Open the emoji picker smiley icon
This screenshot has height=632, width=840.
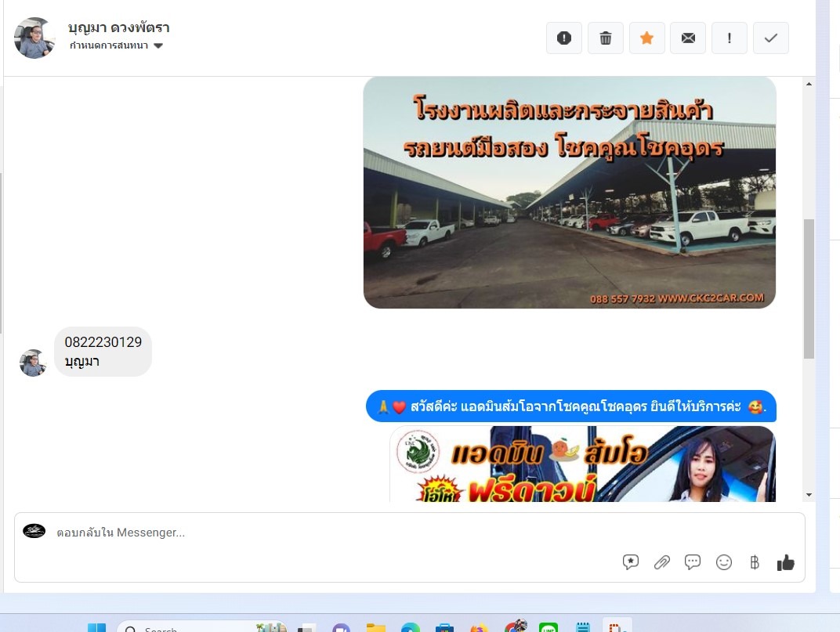tap(724, 562)
